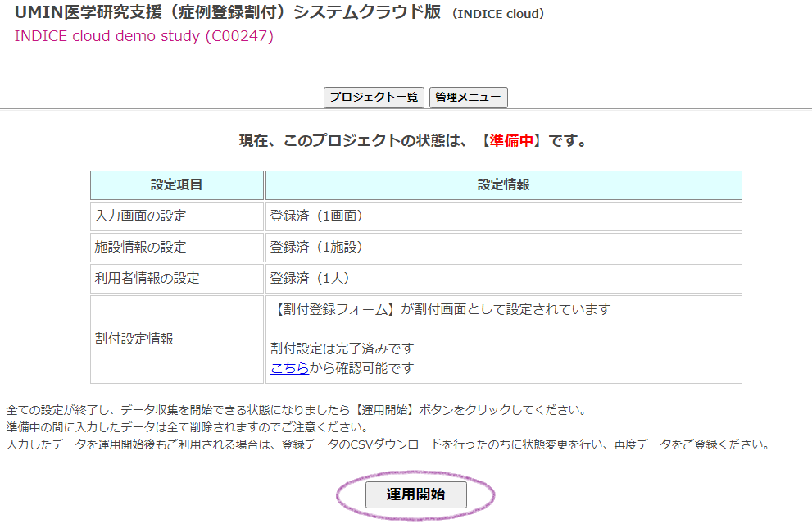Select the INDICE cloud demo study heading
812x524 pixels.
[143, 36]
